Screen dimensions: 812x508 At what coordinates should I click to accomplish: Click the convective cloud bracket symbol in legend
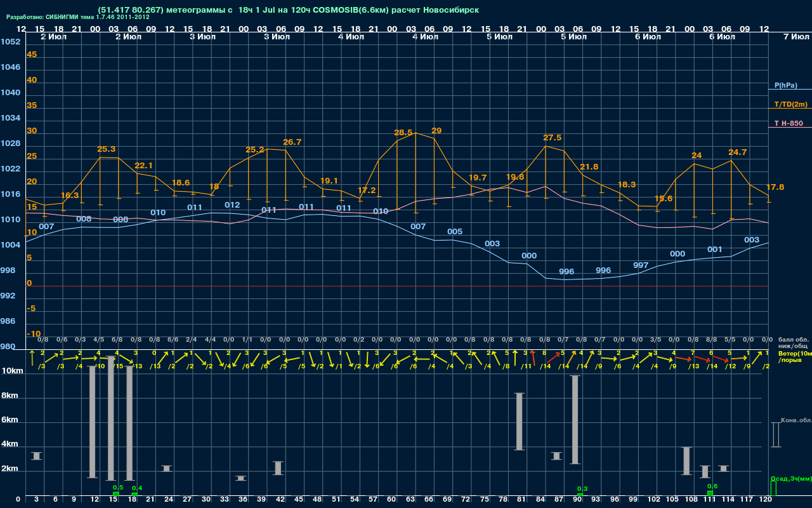click(775, 434)
